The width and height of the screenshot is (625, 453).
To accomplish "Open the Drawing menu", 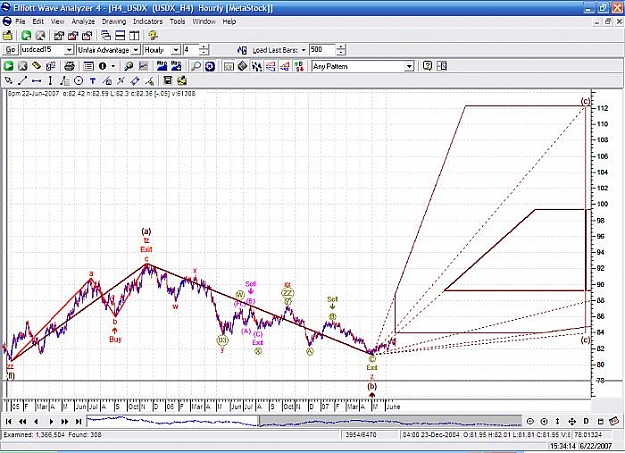I will coord(114,22).
